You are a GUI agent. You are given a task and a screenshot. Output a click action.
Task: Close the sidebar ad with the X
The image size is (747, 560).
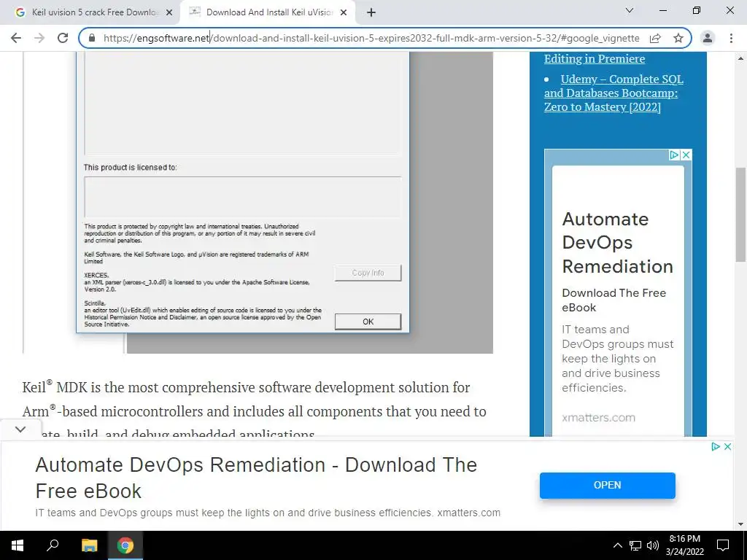(686, 155)
